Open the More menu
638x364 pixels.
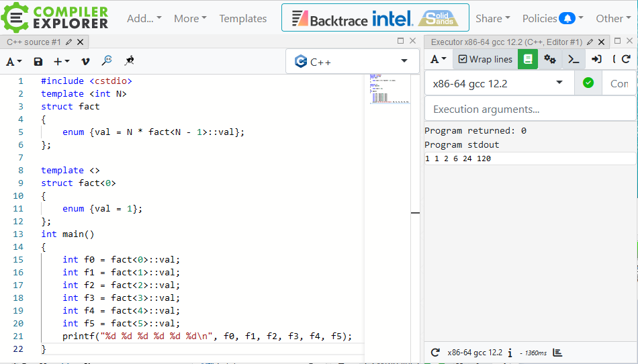tap(190, 18)
